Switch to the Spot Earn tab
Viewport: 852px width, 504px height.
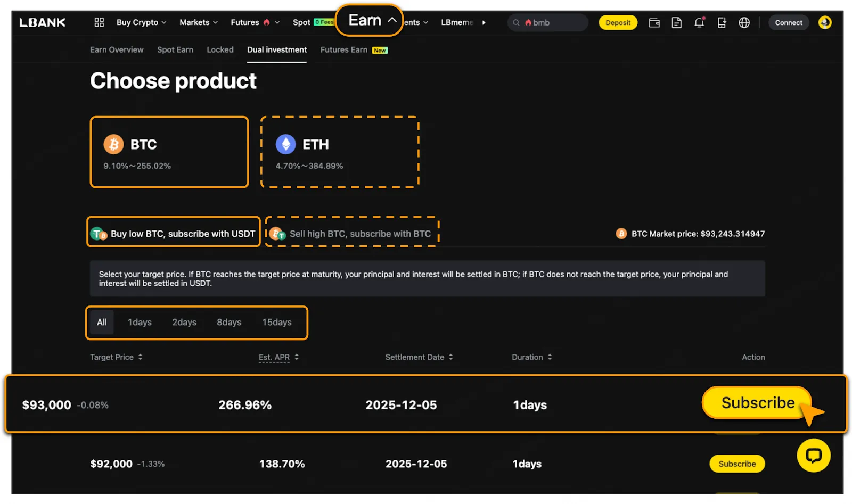coord(175,50)
